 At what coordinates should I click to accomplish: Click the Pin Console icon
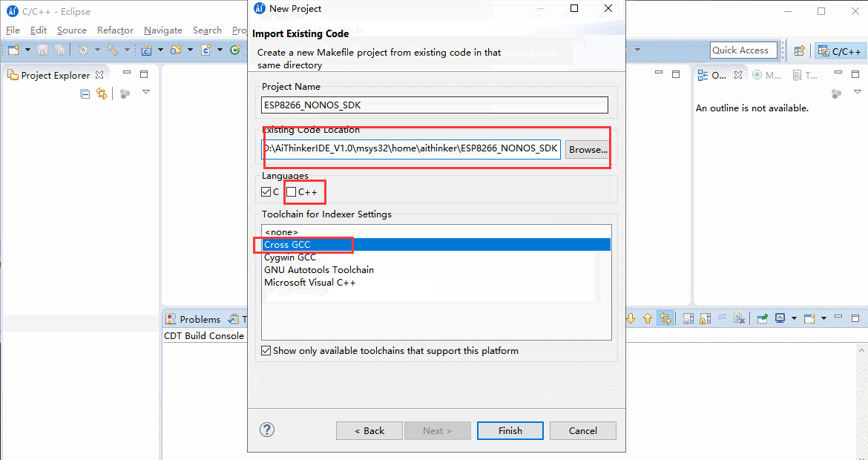point(762,319)
